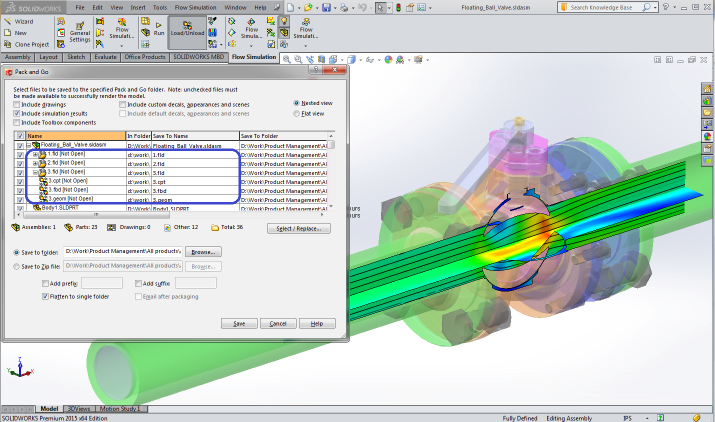Screen dimensions: 715x422
Task: Click the Save to folder path field
Action: tap(123, 251)
